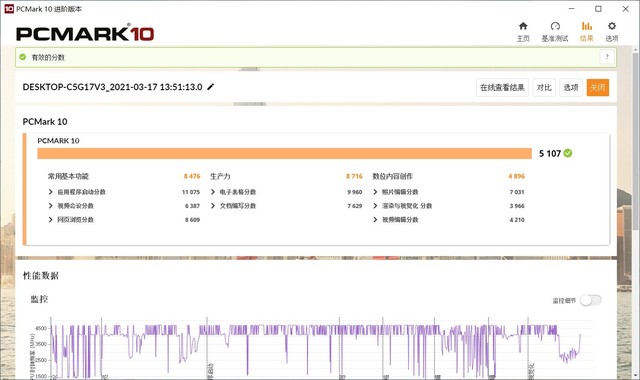This screenshot has width=640, height=380.
Task: Click the 选项 button beside 对比
Action: tap(571, 87)
